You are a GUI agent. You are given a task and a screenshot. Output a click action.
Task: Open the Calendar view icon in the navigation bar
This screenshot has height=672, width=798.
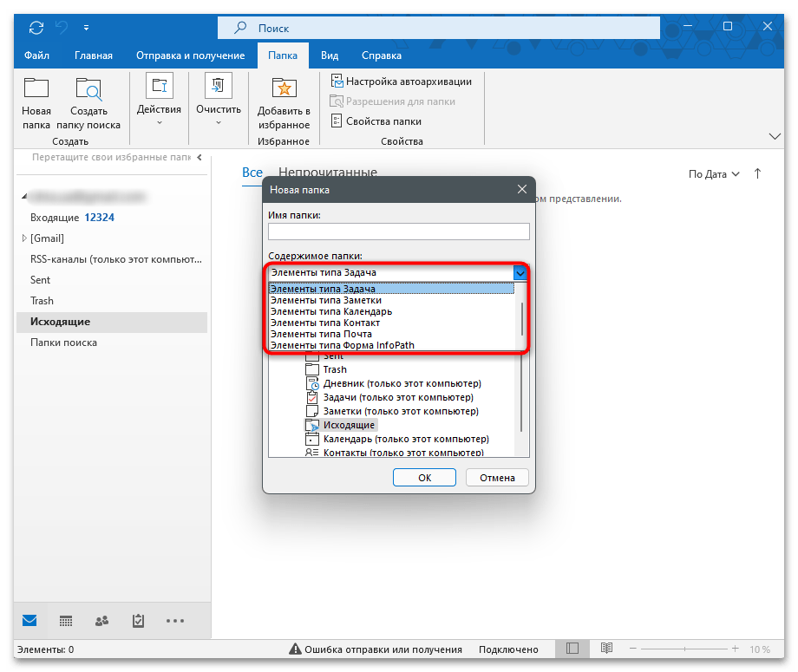(66, 621)
